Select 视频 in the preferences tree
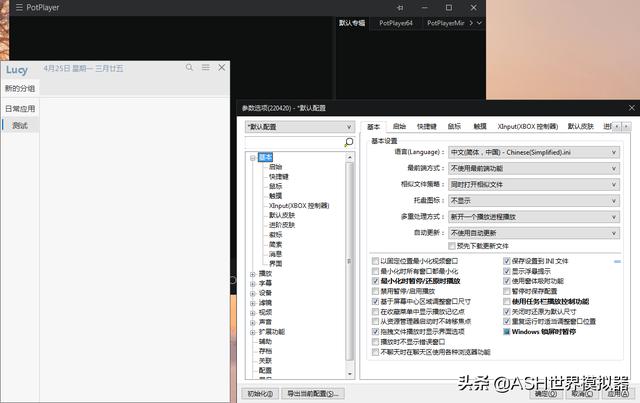This screenshot has height=403, width=640. [265, 312]
